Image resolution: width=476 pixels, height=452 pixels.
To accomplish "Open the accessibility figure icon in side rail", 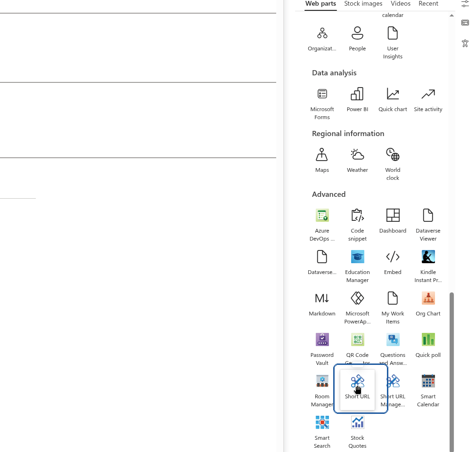I will point(465,43).
